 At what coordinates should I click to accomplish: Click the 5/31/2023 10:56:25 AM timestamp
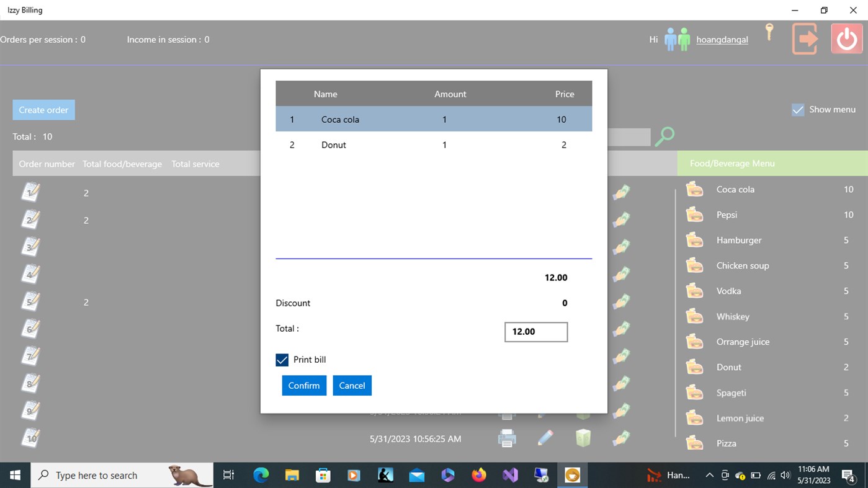[x=416, y=438]
